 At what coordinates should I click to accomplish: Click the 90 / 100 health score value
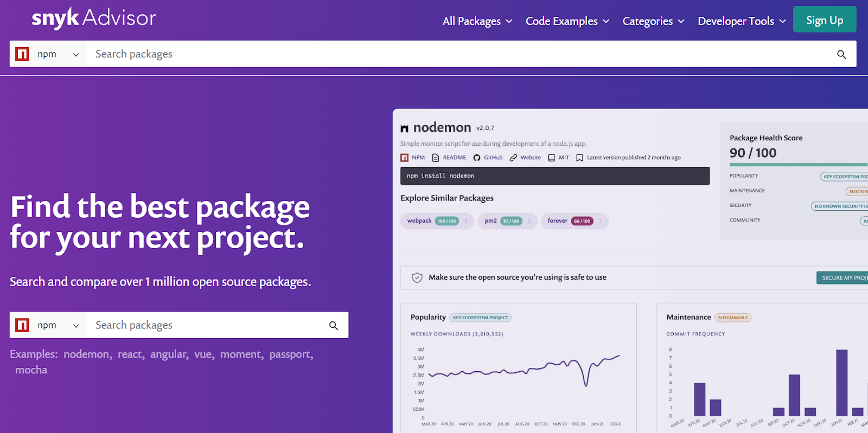[x=753, y=153]
